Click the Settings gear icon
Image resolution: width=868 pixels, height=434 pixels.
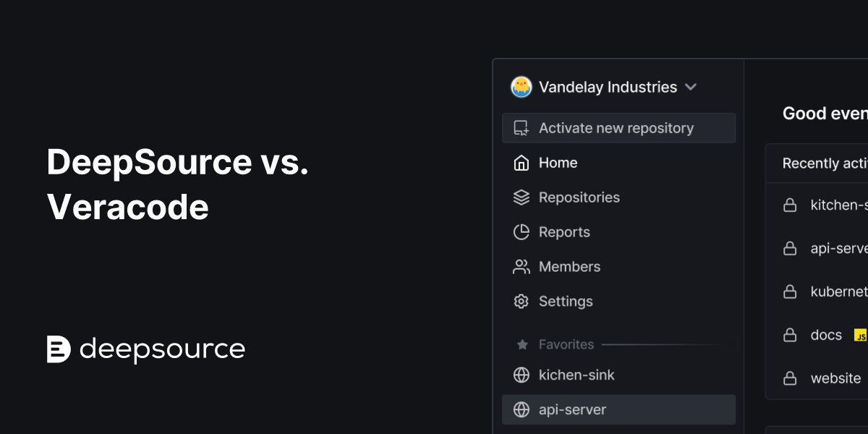click(x=521, y=302)
